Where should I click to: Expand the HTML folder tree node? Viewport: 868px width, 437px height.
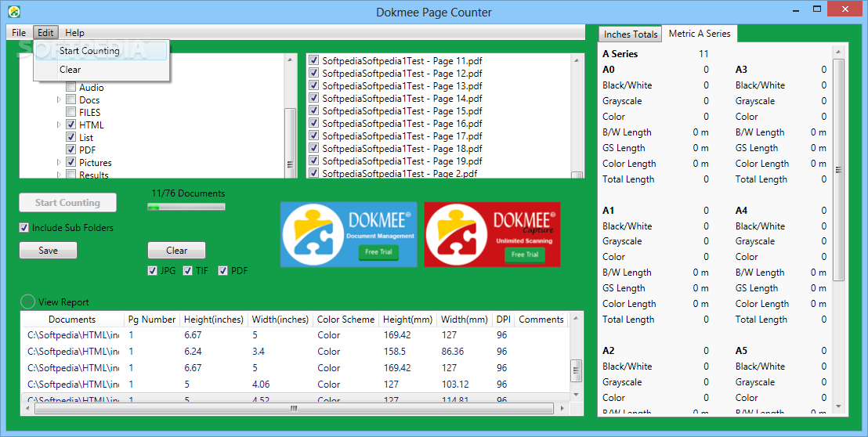click(60, 125)
